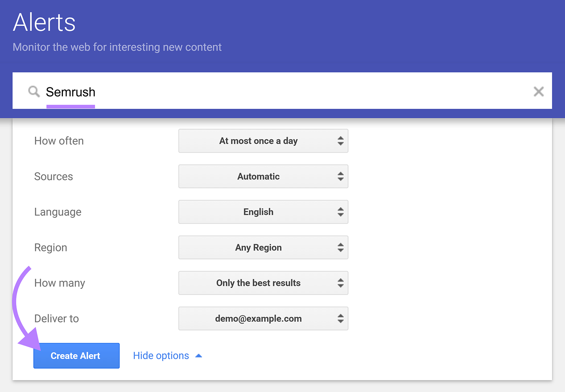Image resolution: width=565 pixels, height=392 pixels.
Task: Click the Only the best results selection
Action: click(258, 283)
